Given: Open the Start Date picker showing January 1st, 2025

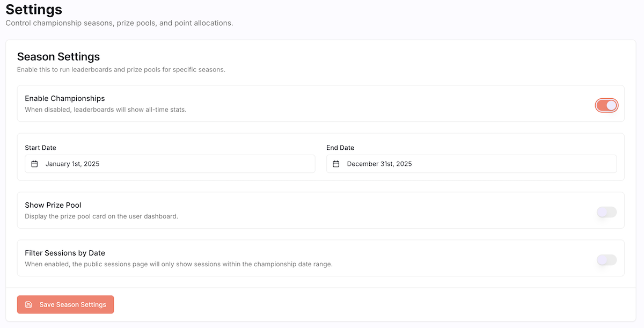Looking at the screenshot, I should point(170,164).
